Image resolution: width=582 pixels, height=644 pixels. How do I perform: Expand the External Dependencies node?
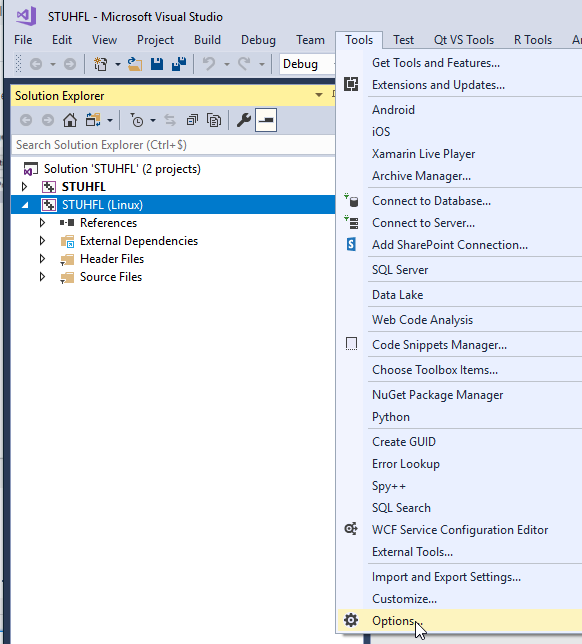click(42, 241)
